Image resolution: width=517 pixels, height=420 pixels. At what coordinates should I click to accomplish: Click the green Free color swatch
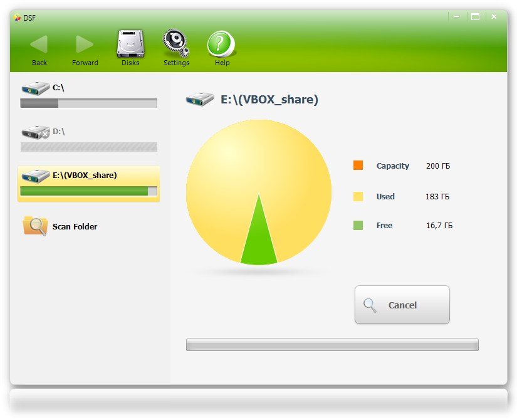(x=358, y=225)
